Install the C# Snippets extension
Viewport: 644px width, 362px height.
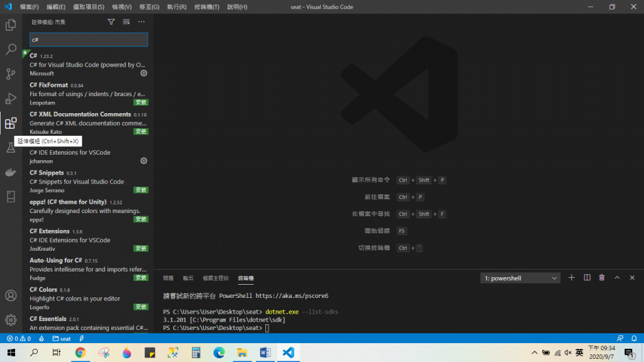point(141,190)
